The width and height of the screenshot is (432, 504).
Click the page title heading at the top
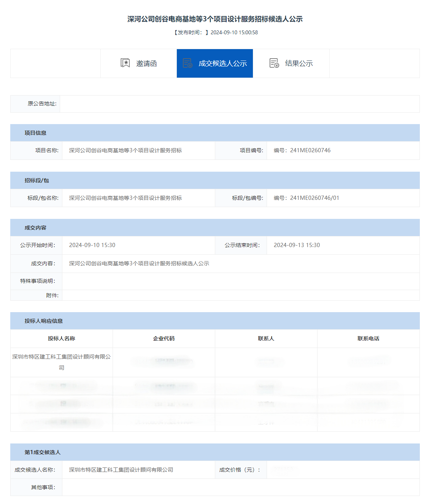click(x=215, y=19)
